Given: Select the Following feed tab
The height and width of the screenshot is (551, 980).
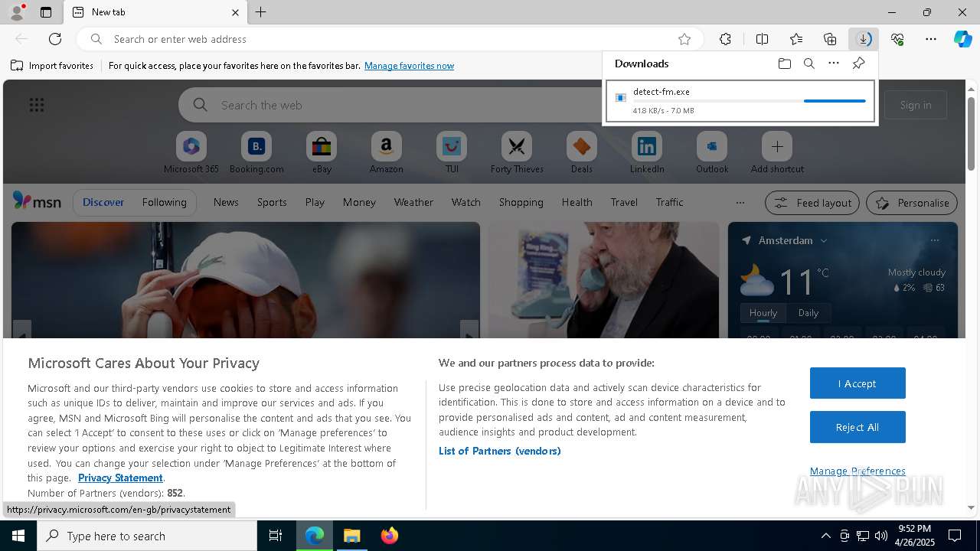Looking at the screenshot, I should 164,202.
